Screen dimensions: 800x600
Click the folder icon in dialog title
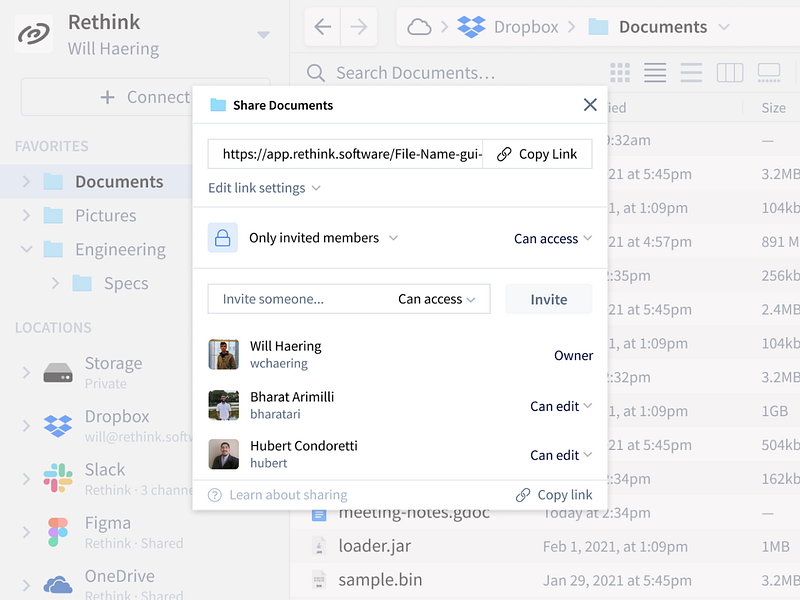click(218, 105)
